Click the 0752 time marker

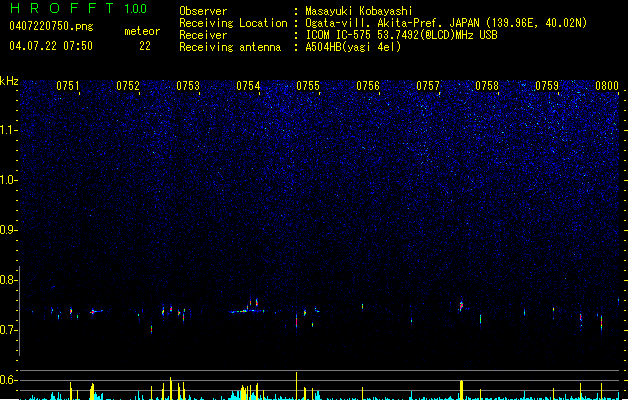coord(128,86)
